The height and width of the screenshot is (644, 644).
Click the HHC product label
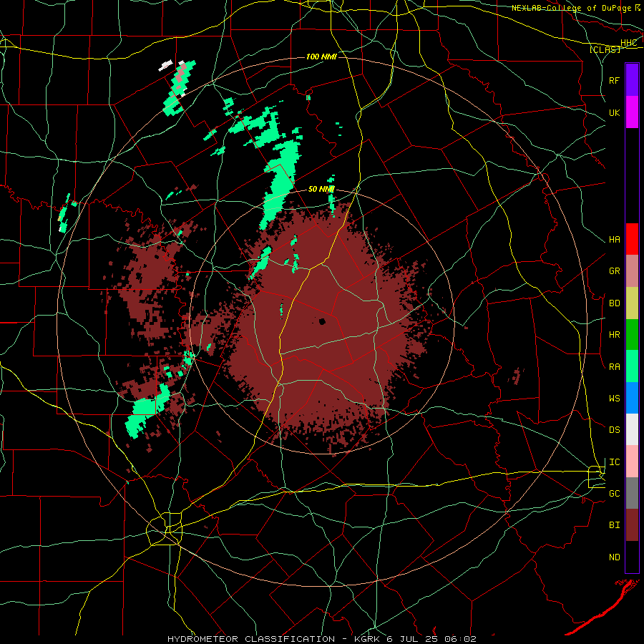tap(628, 43)
